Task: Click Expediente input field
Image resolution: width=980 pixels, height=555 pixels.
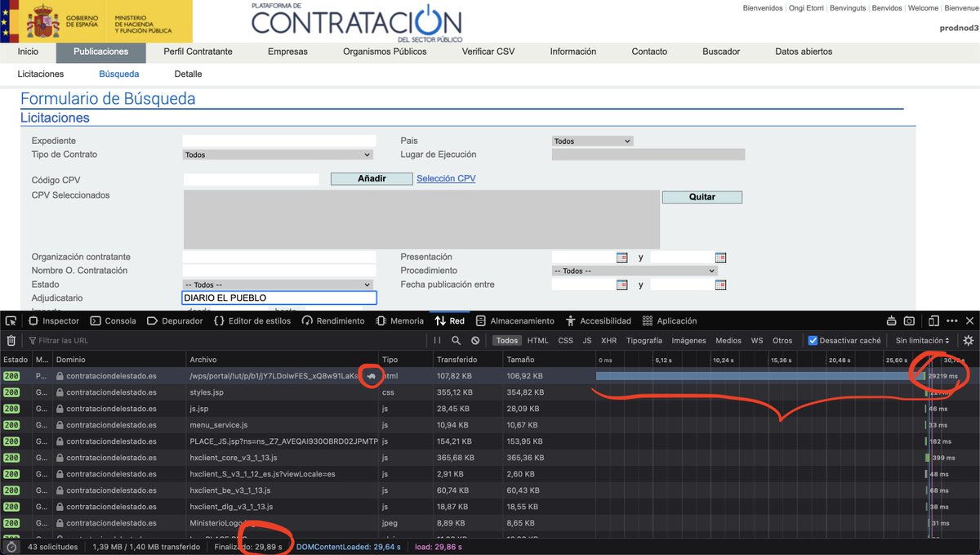Action: pos(279,141)
